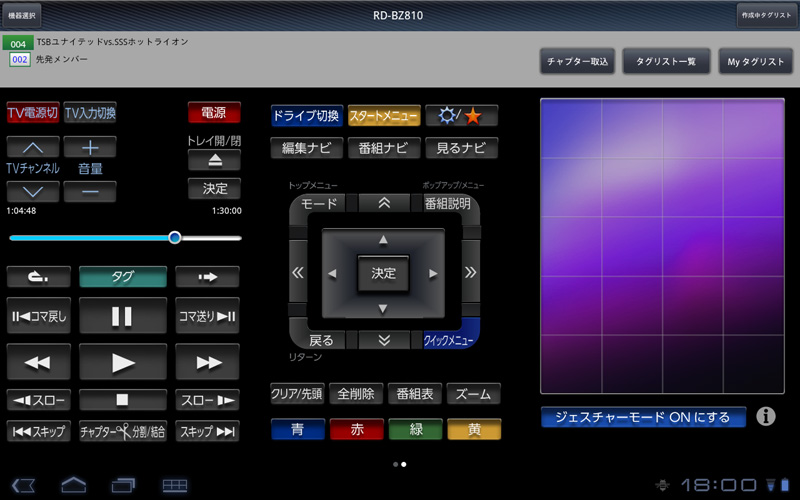Turn on gesture mode (ジェスチャーモード ON)

click(643, 417)
